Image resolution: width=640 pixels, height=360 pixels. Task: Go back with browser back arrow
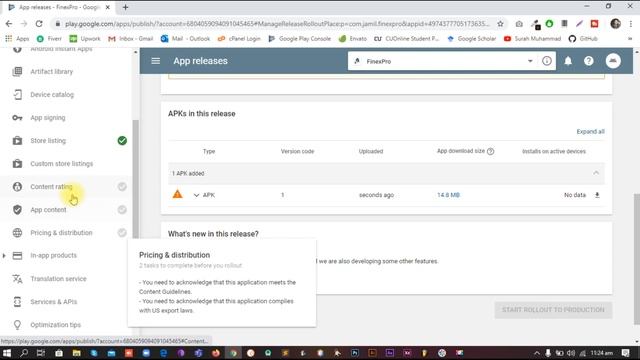[x=9, y=24]
